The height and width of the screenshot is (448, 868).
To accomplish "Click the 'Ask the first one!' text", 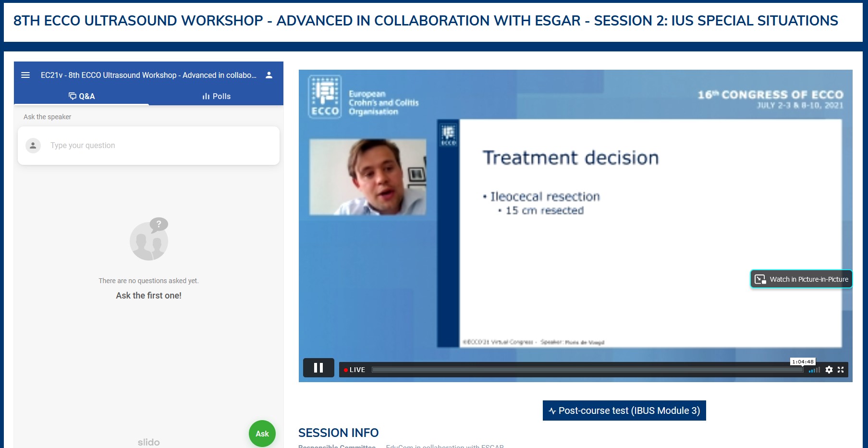I will click(x=149, y=296).
